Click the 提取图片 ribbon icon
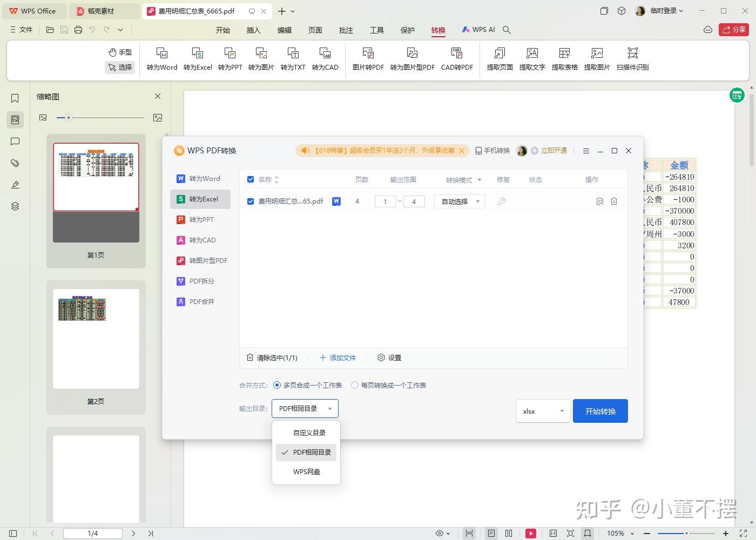 (597, 59)
